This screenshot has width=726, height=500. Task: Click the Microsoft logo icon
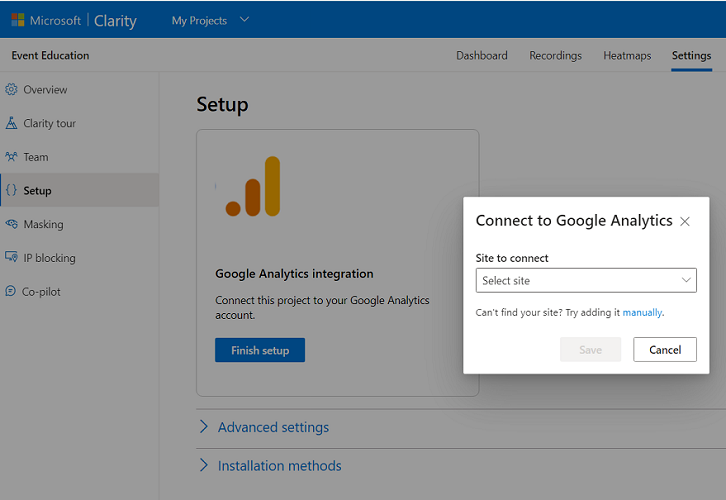[x=18, y=20]
